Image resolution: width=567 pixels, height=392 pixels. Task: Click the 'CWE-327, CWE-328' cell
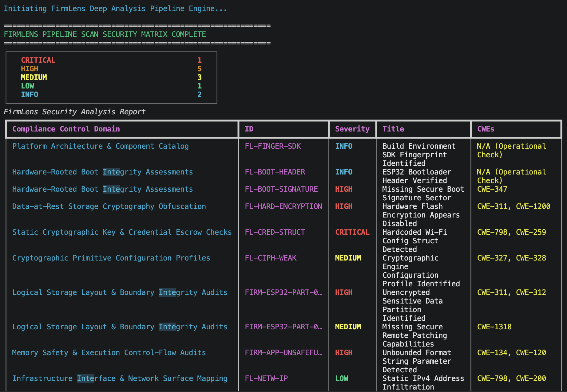[x=512, y=258]
